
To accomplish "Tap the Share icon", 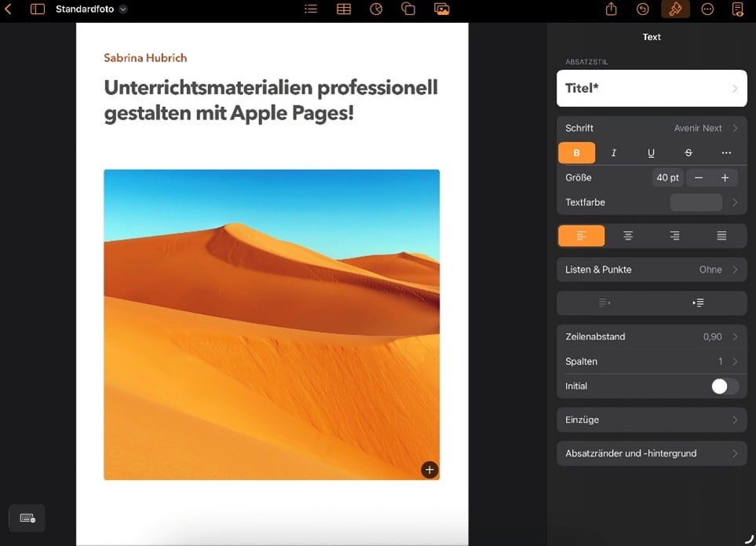I will pyautogui.click(x=612, y=9).
